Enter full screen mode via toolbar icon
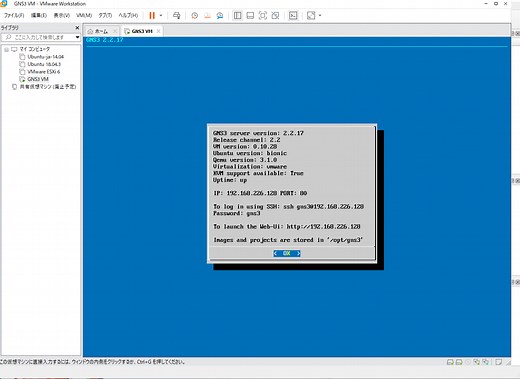The image size is (520, 379). pyautogui.click(x=263, y=15)
